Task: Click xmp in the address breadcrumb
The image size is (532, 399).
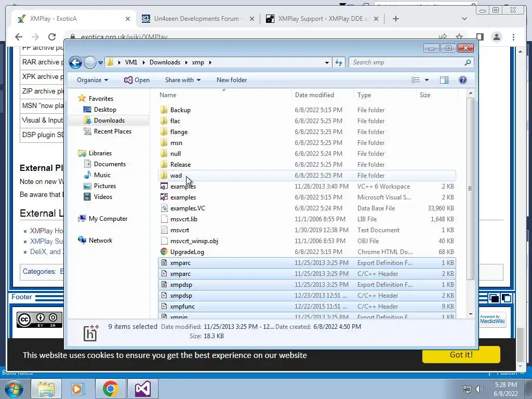Action: (x=198, y=62)
